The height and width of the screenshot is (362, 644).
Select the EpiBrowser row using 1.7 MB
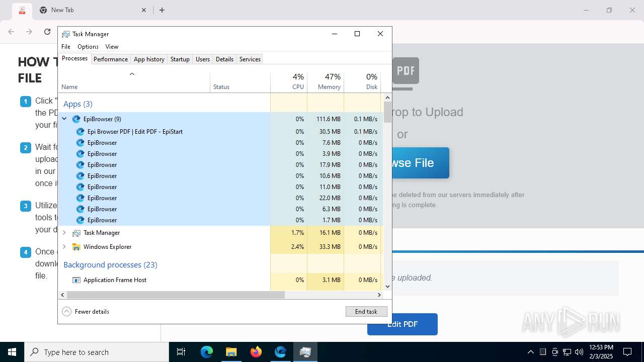pos(221,220)
